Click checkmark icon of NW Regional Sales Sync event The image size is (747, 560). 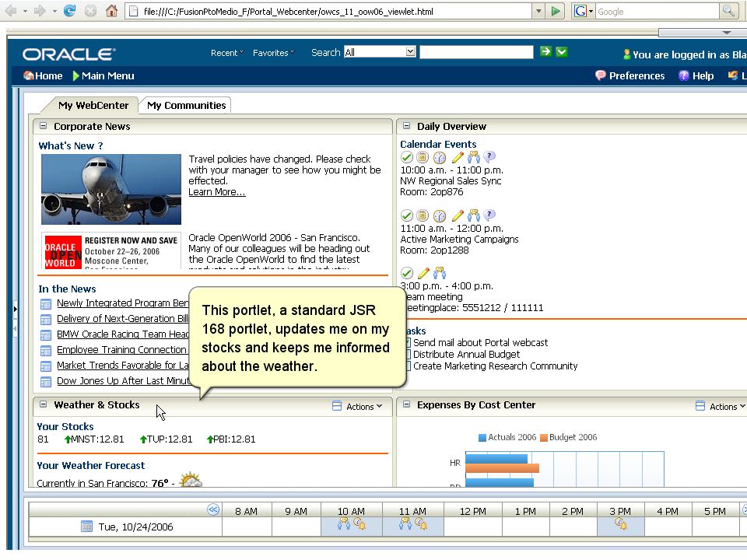[406, 157]
